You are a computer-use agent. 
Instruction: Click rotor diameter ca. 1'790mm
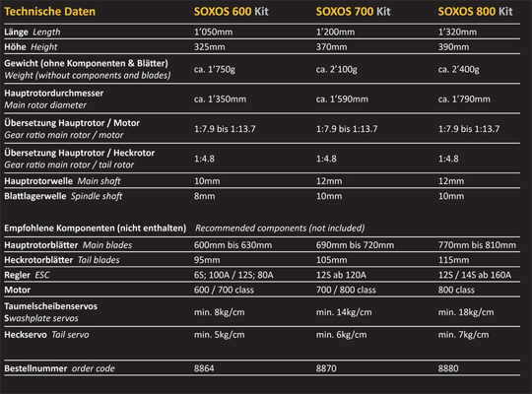pyautogui.click(x=464, y=99)
